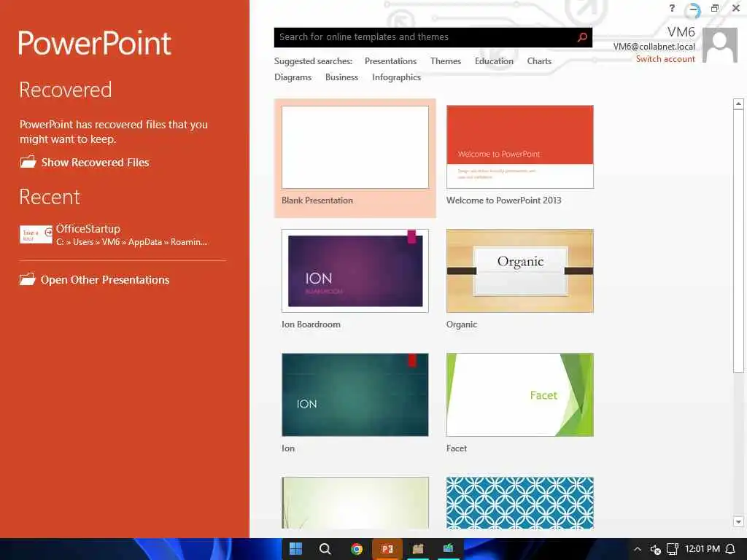The height and width of the screenshot is (560, 747).
Task: Choose the Ion Boardroom template thumbnail
Action: (355, 271)
